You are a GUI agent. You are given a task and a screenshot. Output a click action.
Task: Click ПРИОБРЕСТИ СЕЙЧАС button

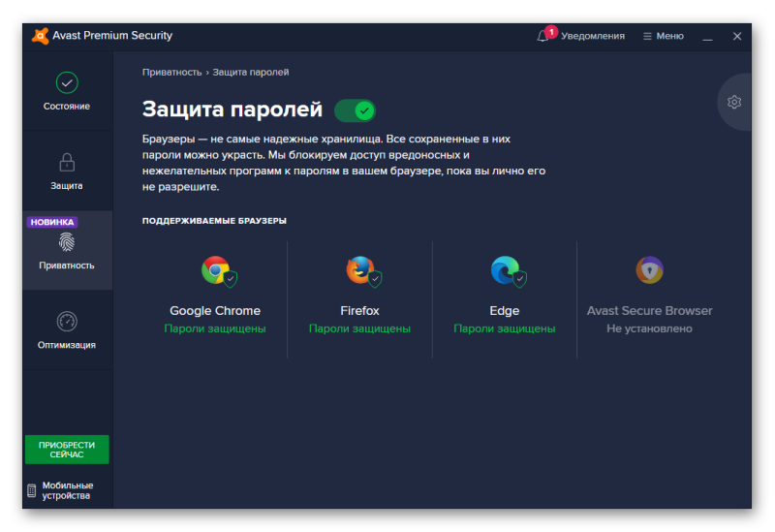point(67,450)
